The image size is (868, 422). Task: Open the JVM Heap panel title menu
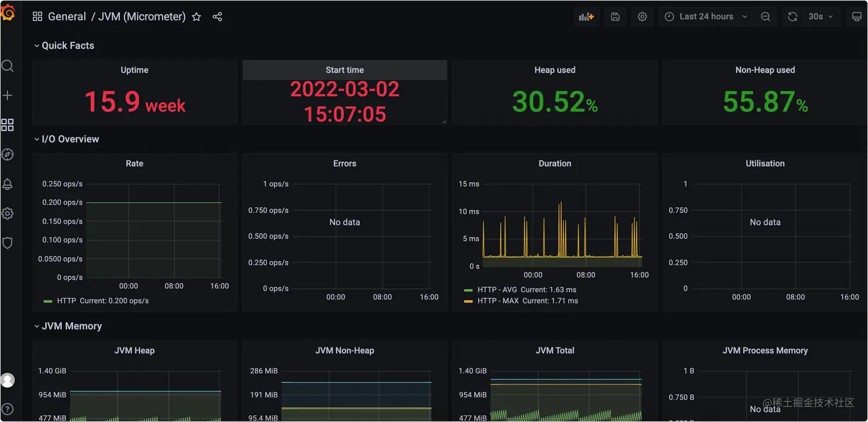click(134, 351)
